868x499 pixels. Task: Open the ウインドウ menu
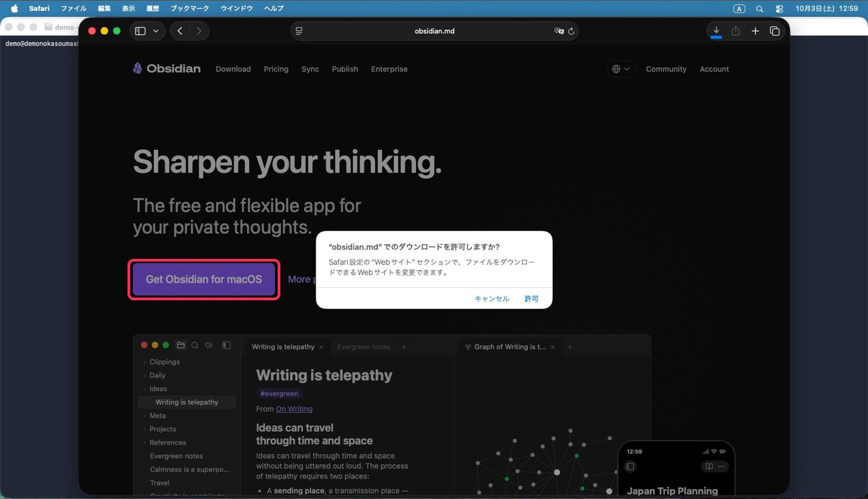coord(235,8)
